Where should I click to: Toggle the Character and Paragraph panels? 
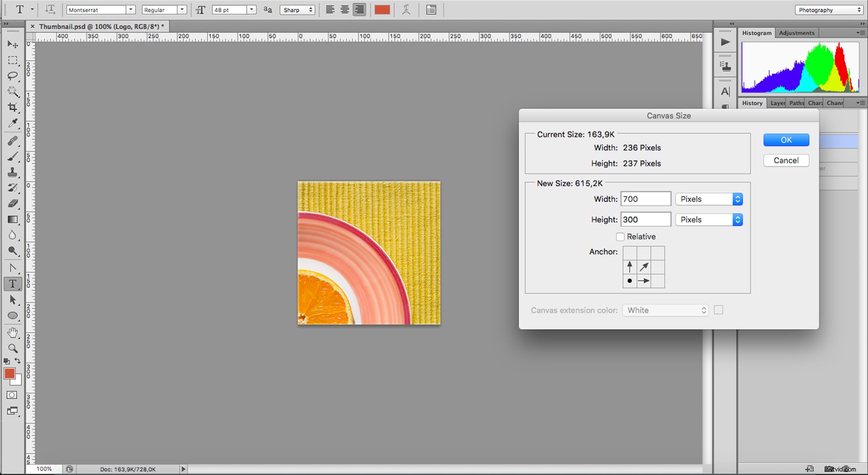[431, 9]
